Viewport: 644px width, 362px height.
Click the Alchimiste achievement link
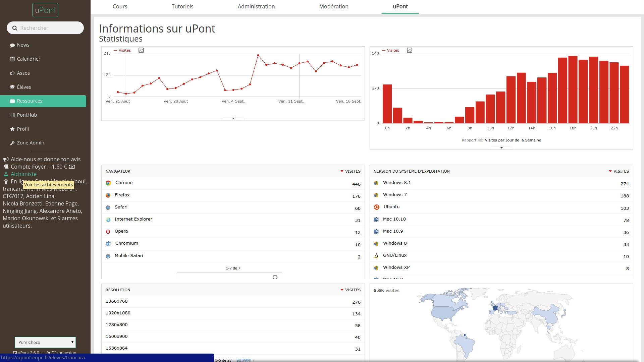click(x=23, y=174)
